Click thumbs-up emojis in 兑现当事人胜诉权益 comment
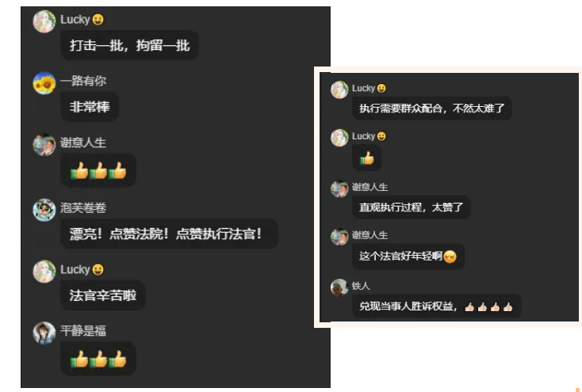 pos(489,306)
